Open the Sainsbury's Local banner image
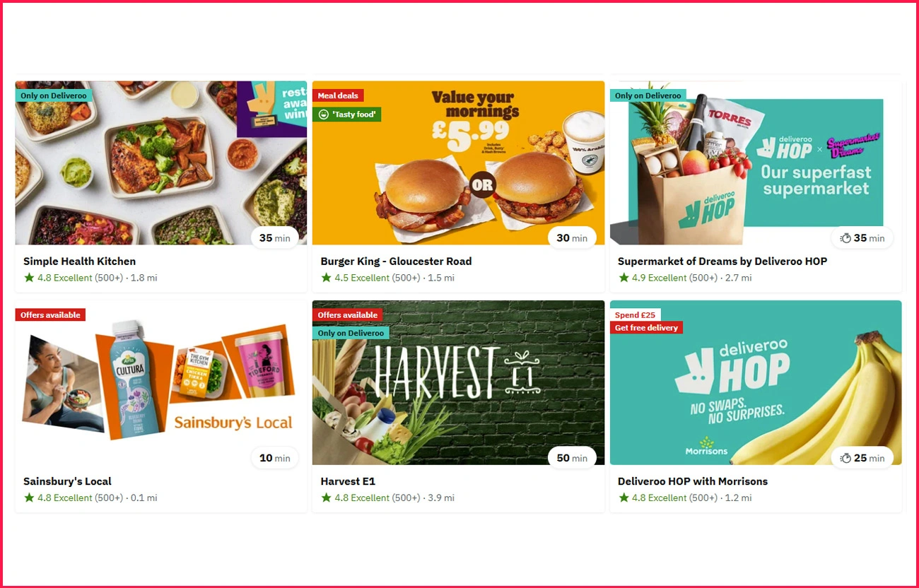The image size is (919, 588). pyautogui.click(x=161, y=382)
